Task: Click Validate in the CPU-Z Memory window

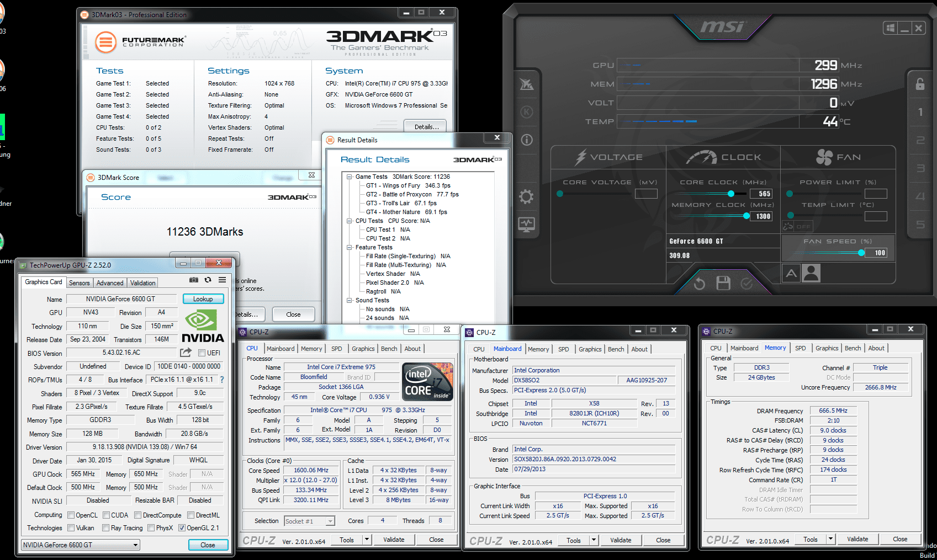Action: click(857, 539)
